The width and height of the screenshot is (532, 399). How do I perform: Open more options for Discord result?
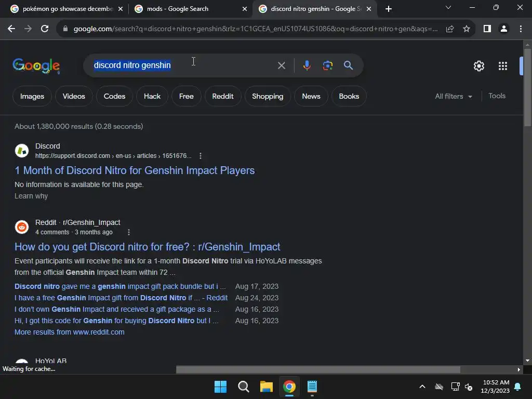201,156
